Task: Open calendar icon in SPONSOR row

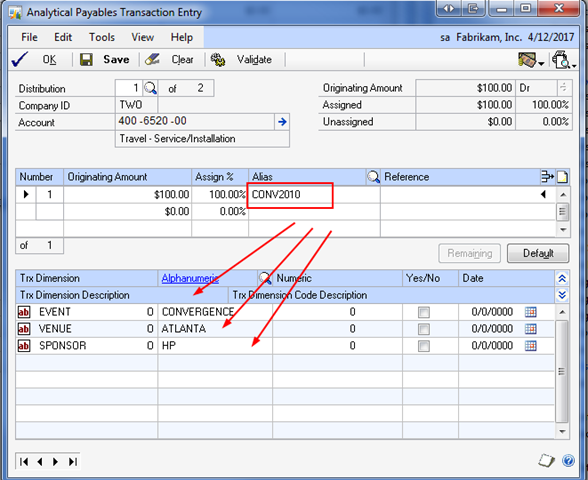Action: point(531,345)
